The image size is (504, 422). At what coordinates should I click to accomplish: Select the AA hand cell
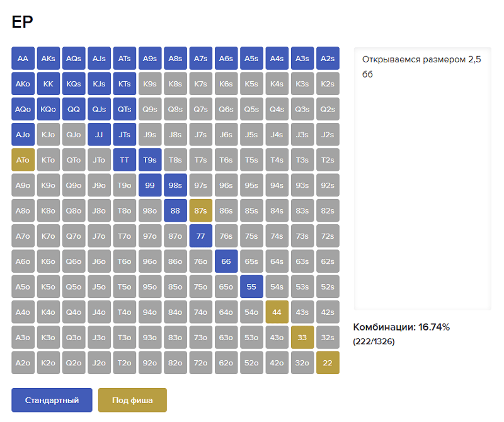[23, 59]
